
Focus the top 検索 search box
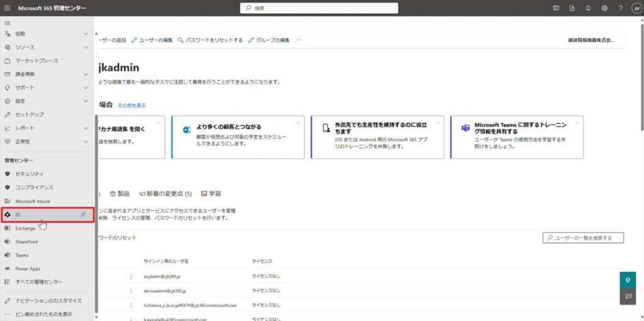point(319,8)
